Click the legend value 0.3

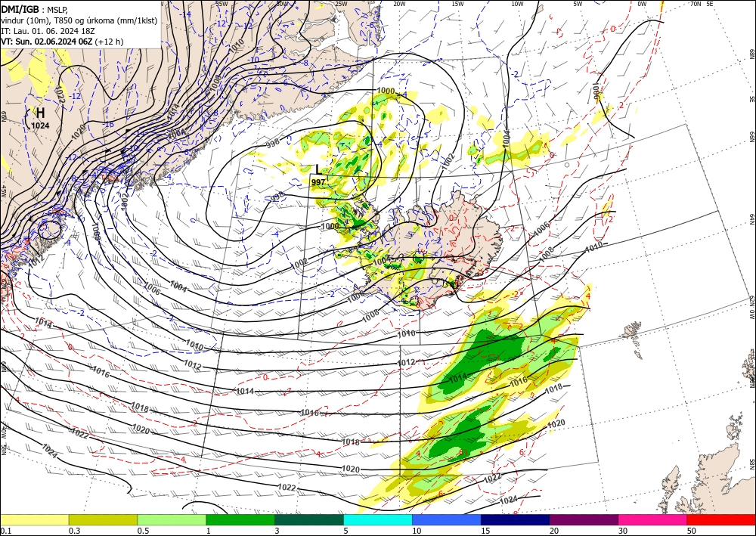pos(74,531)
